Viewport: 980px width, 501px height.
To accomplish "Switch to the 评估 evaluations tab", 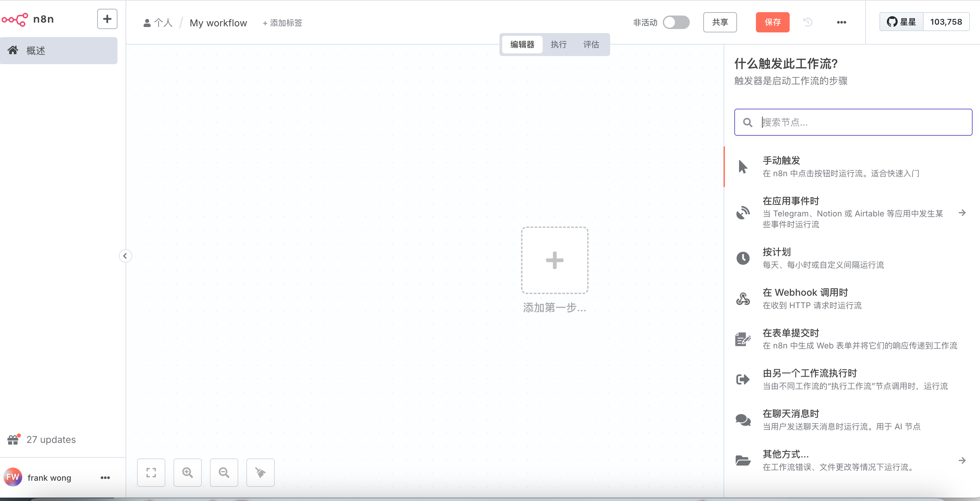I will tap(591, 45).
